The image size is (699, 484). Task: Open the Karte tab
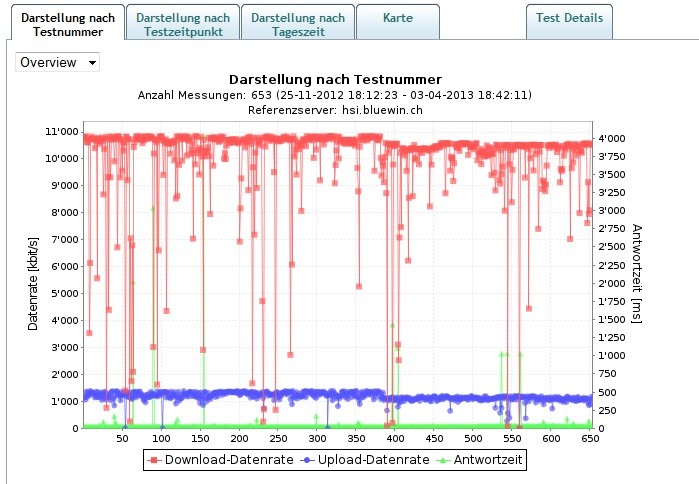coord(396,18)
